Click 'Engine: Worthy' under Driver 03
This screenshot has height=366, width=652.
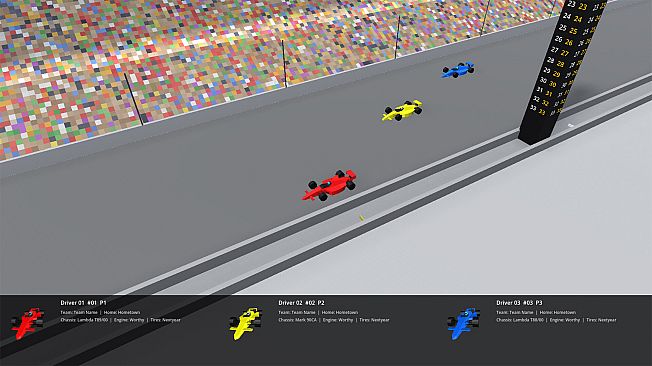[x=565, y=320]
